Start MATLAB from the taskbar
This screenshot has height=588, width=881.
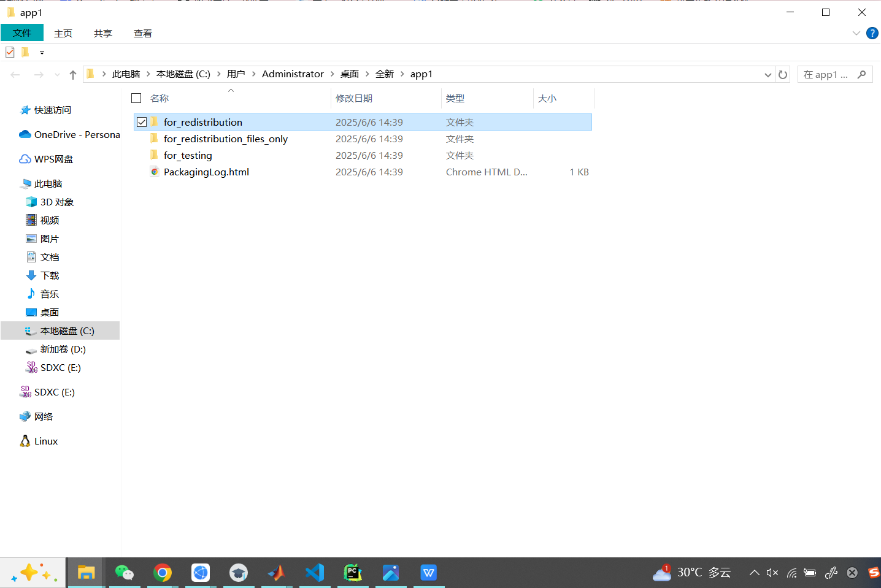point(277,573)
